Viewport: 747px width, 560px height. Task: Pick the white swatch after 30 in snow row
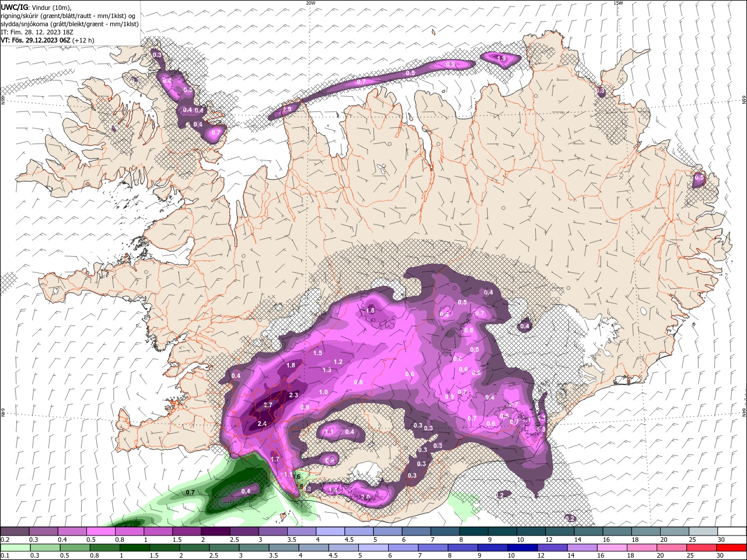[732, 531]
